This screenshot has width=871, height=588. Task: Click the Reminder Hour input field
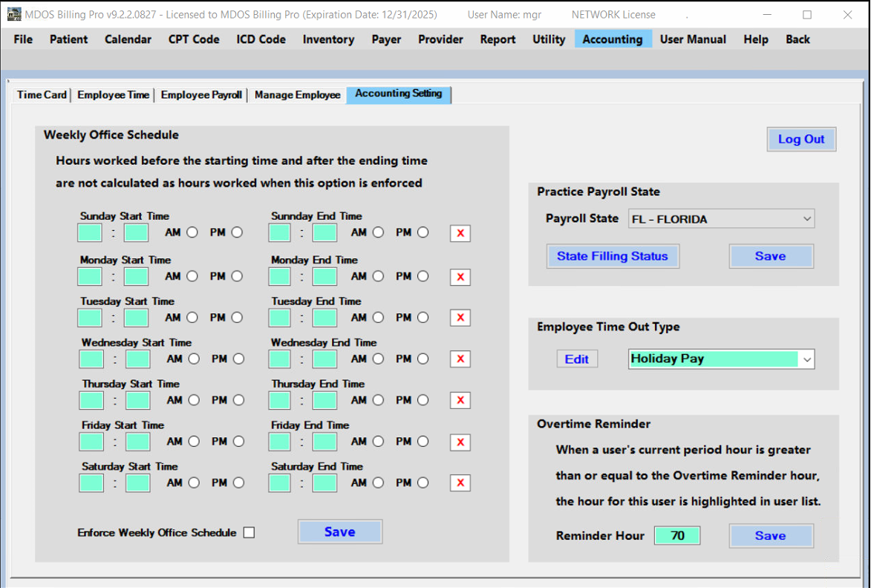point(676,535)
